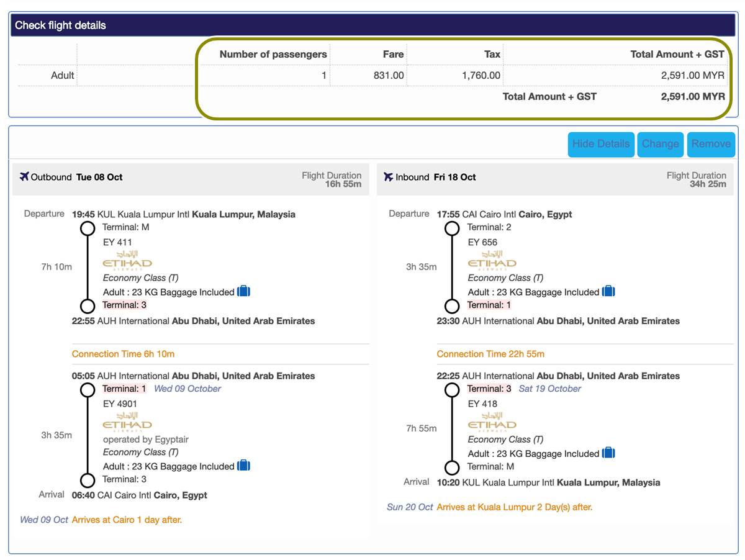
Task: Click arrival node at Terminal: 3 of EY 411
Action: point(88,305)
